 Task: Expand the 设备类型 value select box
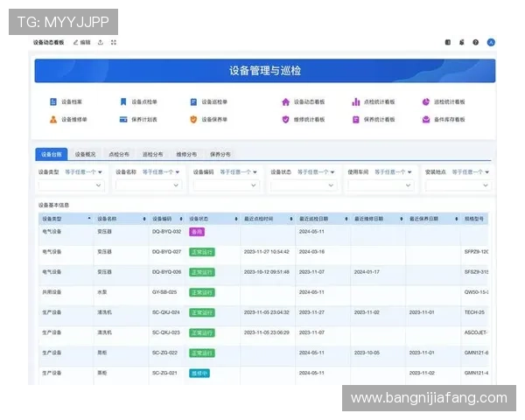click(72, 185)
